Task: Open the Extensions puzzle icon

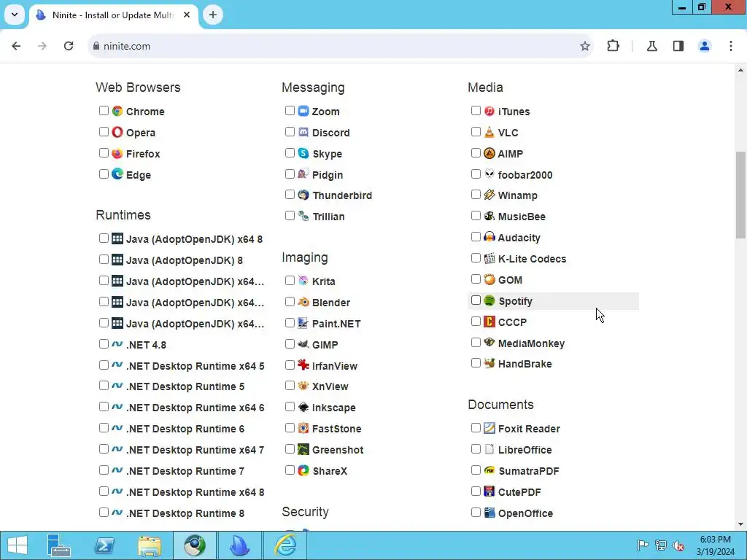Action: pyautogui.click(x=613, y=46)
